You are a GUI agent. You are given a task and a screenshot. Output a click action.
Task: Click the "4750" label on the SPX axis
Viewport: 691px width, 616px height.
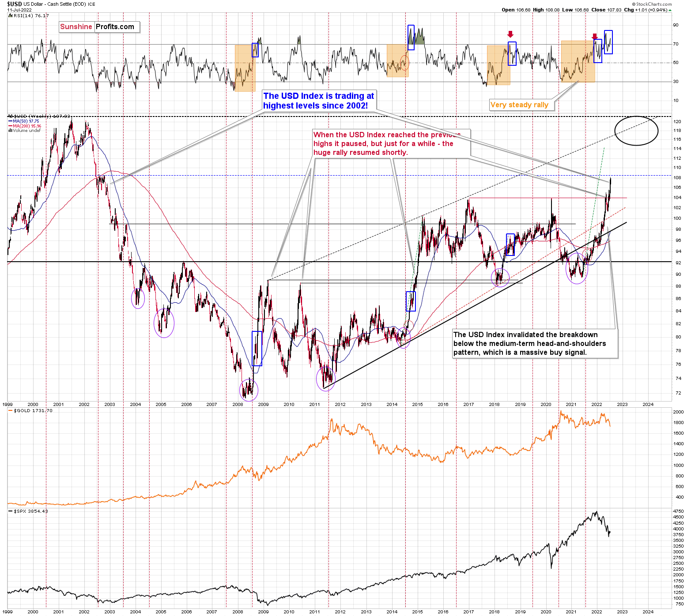click(678, 511)
